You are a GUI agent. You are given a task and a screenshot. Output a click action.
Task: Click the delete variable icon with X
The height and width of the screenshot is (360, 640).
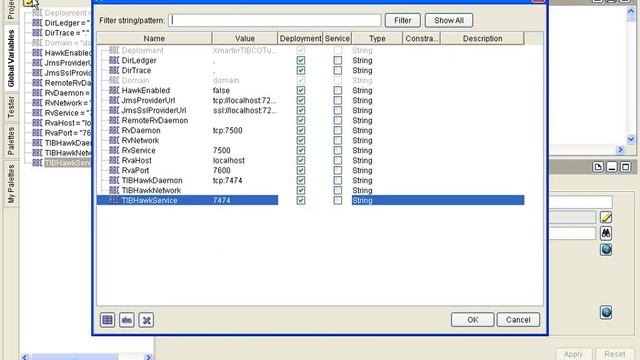pyautogui.click(x=146, y=320)
